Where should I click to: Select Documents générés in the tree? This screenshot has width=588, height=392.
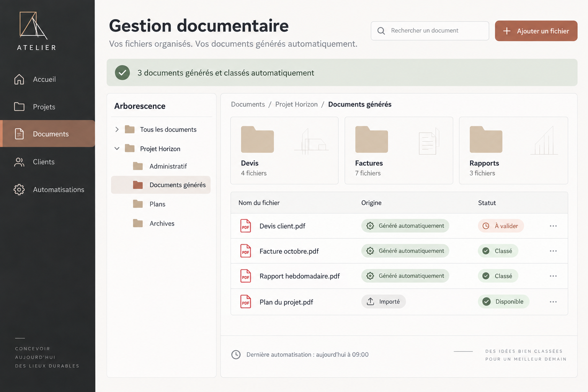click(161, 185)
